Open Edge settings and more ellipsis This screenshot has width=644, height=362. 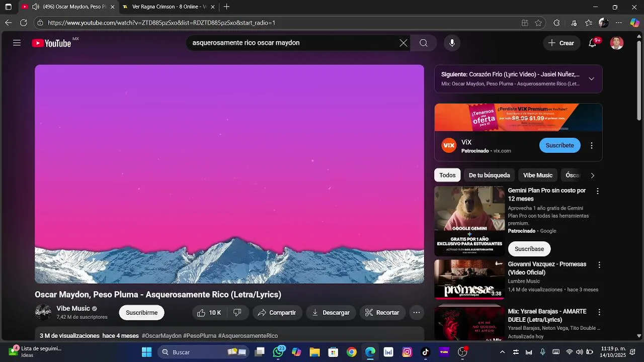coord(619,23)
